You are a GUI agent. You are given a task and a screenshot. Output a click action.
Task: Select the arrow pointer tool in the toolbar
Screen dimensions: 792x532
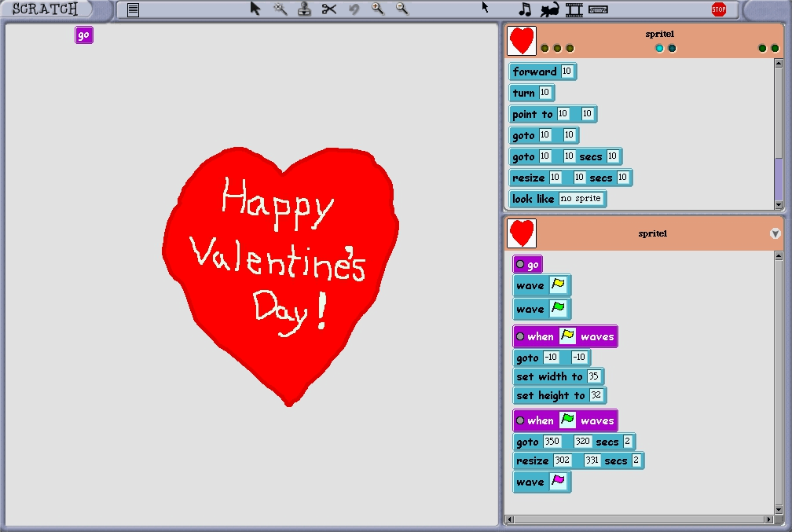pyautogui.click(x=255, y=9)
